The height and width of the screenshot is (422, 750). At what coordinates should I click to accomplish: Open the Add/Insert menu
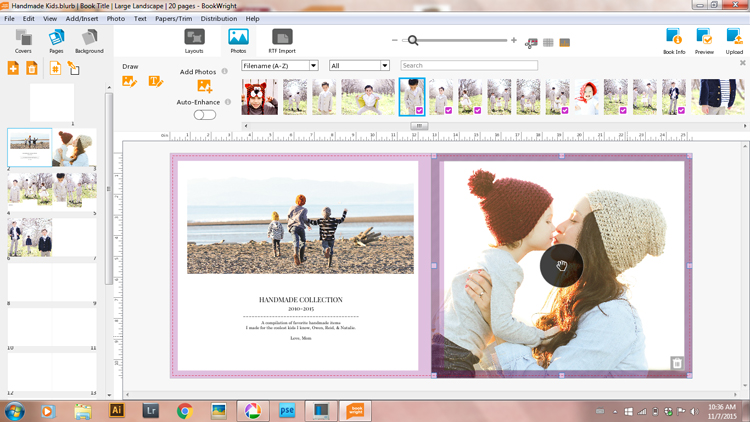tap(82, 19)
